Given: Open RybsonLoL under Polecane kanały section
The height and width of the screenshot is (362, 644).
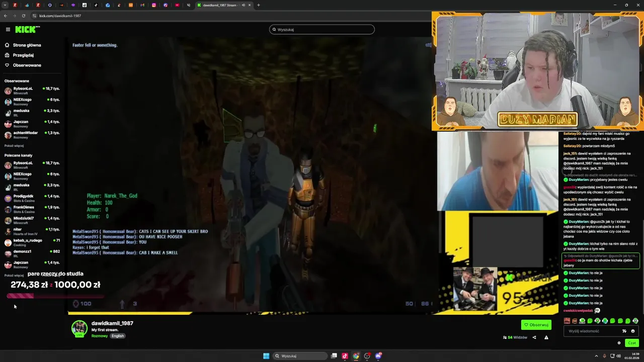Looking at the screenshot, I should tap(32, 165).
